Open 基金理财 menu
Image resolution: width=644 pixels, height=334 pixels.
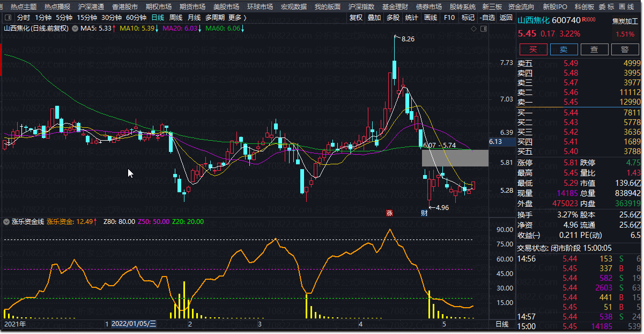point(395,7)
